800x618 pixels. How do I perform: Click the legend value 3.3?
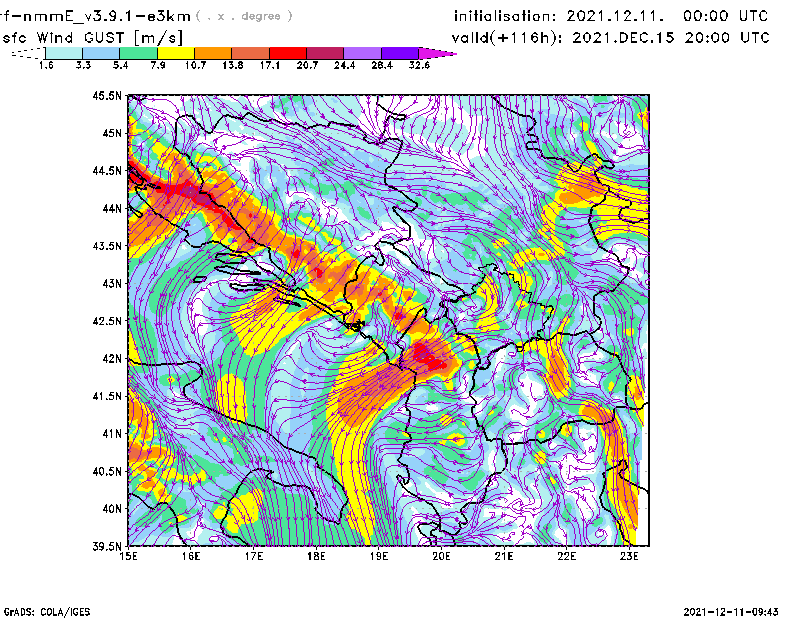pos(83,65)
